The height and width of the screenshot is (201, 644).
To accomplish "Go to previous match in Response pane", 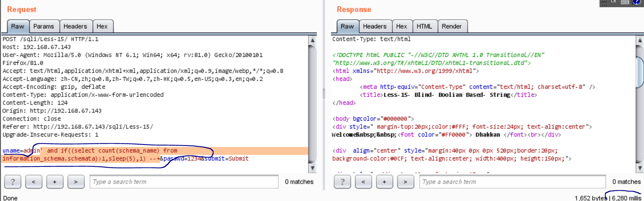I will (x=363, y=182).
